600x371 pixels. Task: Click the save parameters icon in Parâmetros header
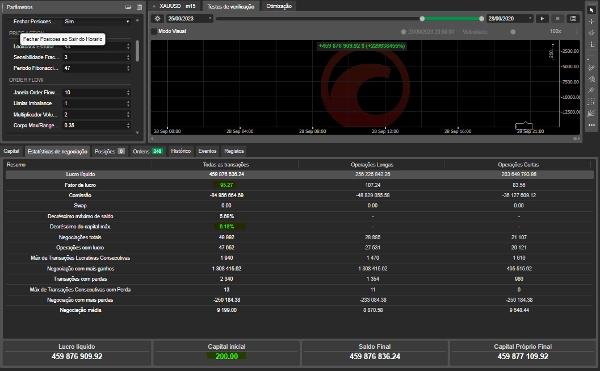(x=128, y=7)
